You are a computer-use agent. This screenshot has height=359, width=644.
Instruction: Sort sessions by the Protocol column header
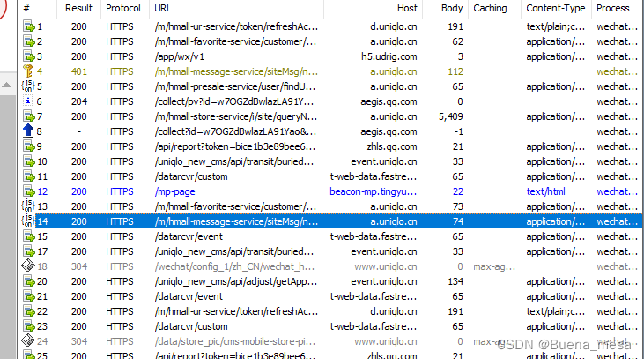pos(123,8)
